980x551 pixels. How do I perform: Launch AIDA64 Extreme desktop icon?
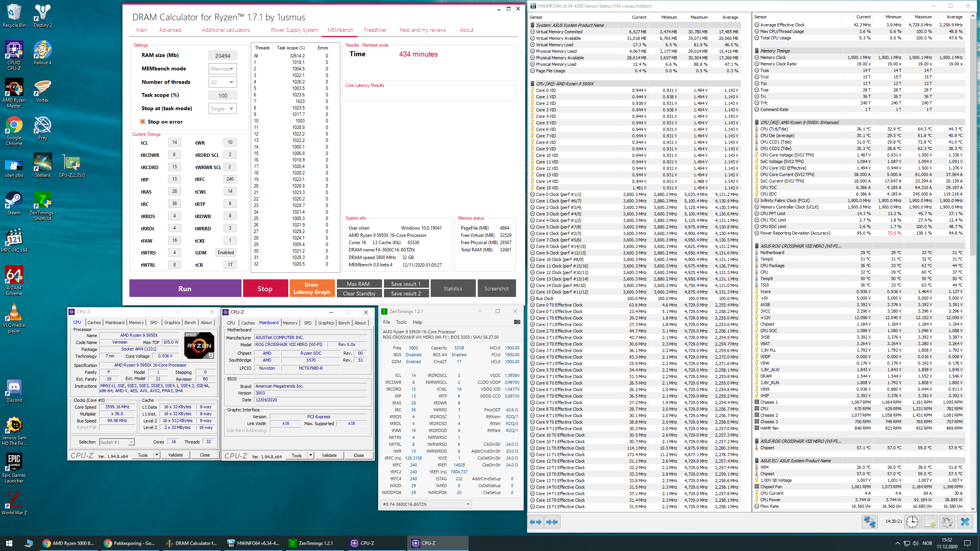click(14, 280)
